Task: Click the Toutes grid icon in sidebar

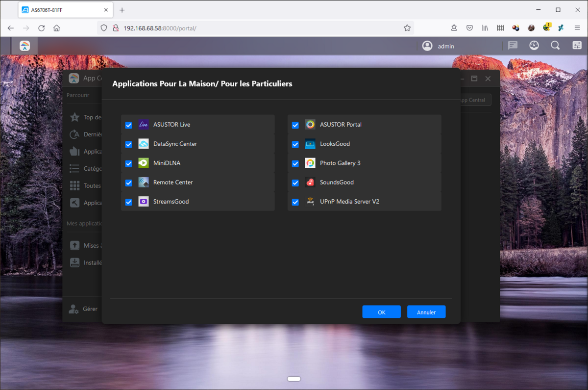Action: point(74,185)
